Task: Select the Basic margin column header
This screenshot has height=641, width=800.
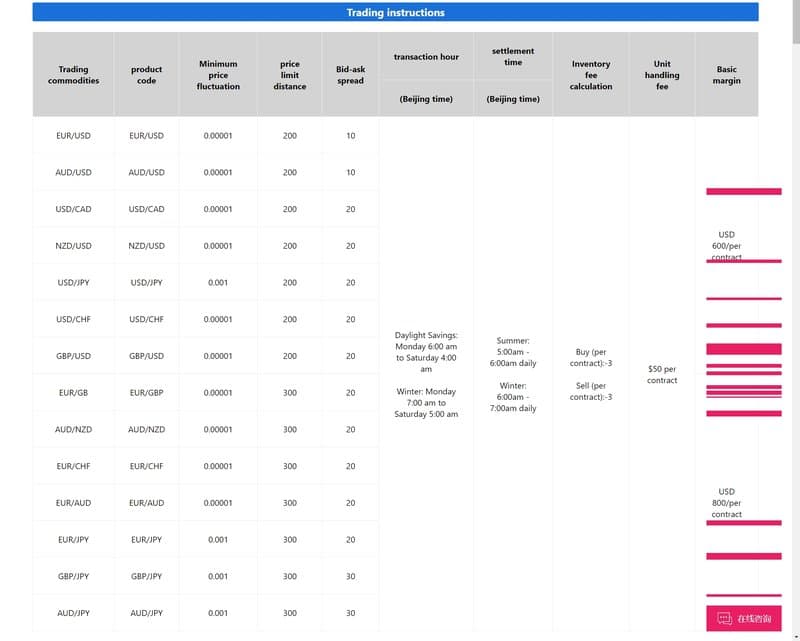Action: [x=726, y=75]
